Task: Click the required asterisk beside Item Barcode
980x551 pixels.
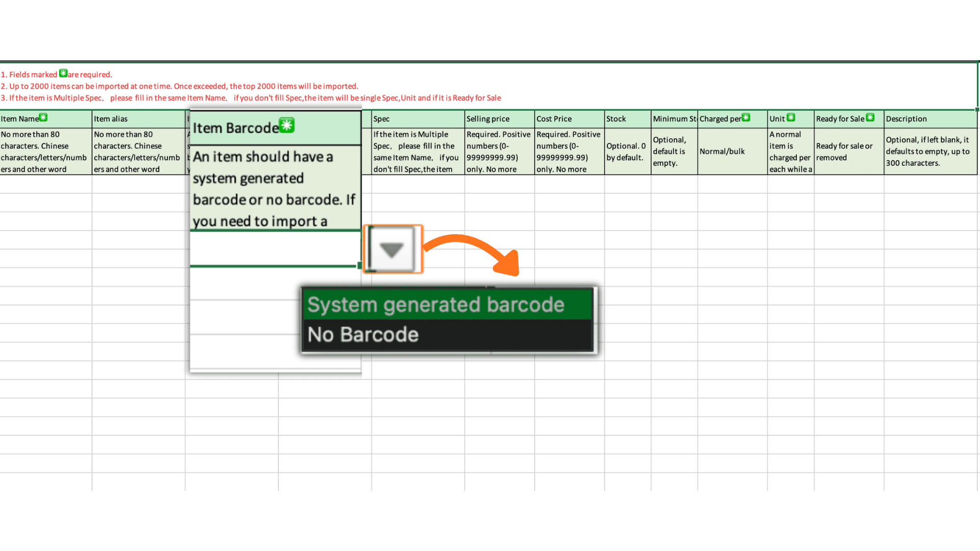Action: pyautogui.click(x=287, y=125)
